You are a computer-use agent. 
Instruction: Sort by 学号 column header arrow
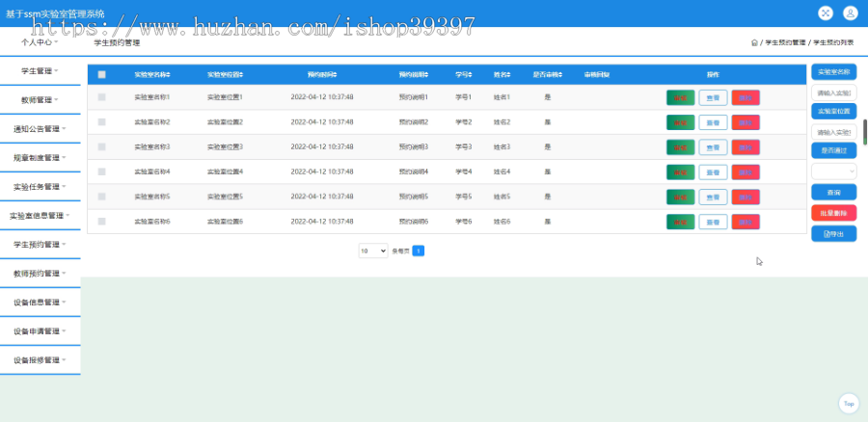pyautogui.click(x=471, y=74)
